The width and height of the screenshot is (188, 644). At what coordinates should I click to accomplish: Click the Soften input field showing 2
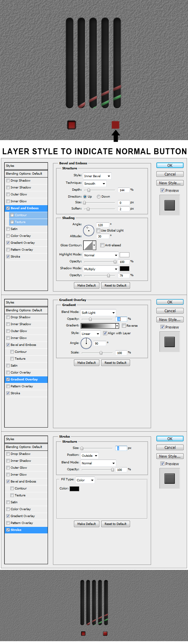click(x=124, y=209)
